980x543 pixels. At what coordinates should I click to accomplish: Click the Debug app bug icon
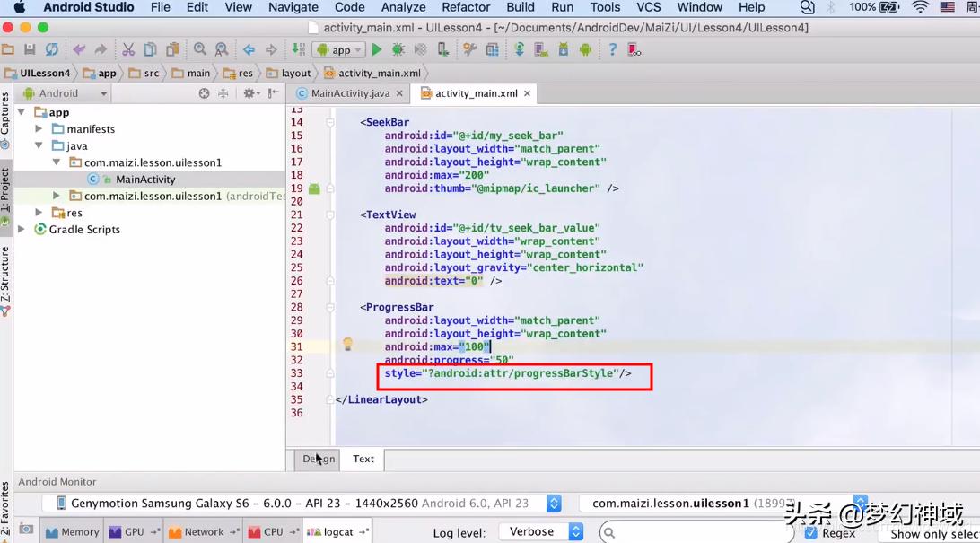pyautogui.click(x=398, y=50)
